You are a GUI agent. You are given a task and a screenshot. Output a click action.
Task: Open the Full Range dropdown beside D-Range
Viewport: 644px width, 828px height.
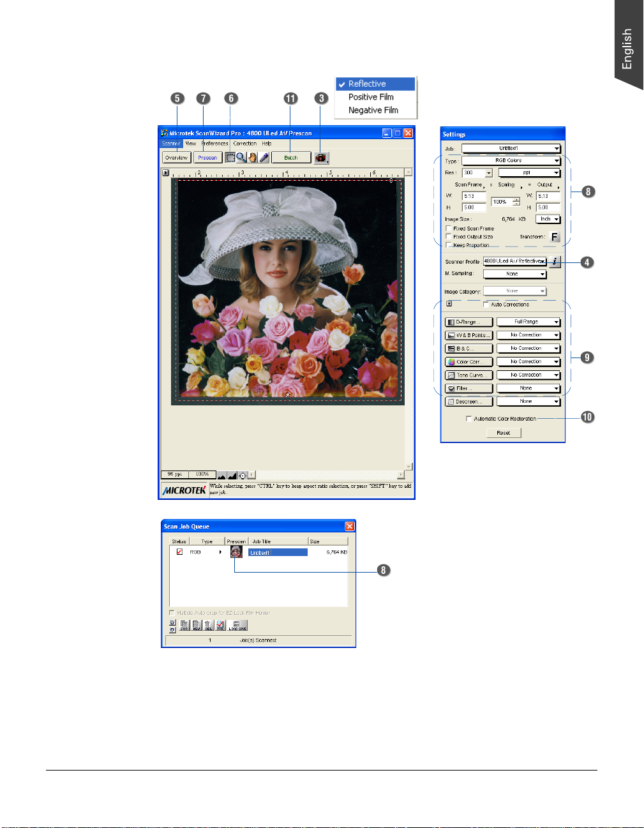(528, 322)
